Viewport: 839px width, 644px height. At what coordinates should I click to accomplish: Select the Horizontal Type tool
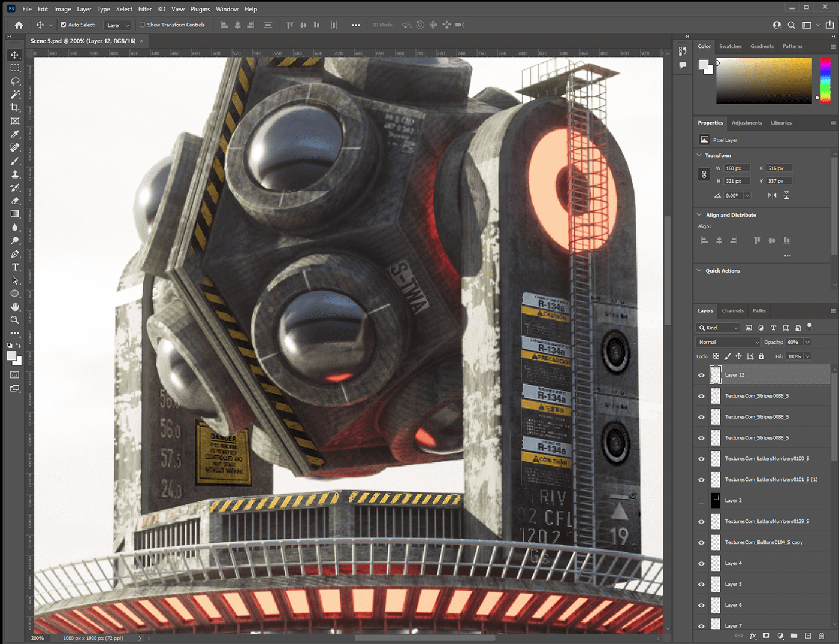pyautogui.click(x=15, y=267)
